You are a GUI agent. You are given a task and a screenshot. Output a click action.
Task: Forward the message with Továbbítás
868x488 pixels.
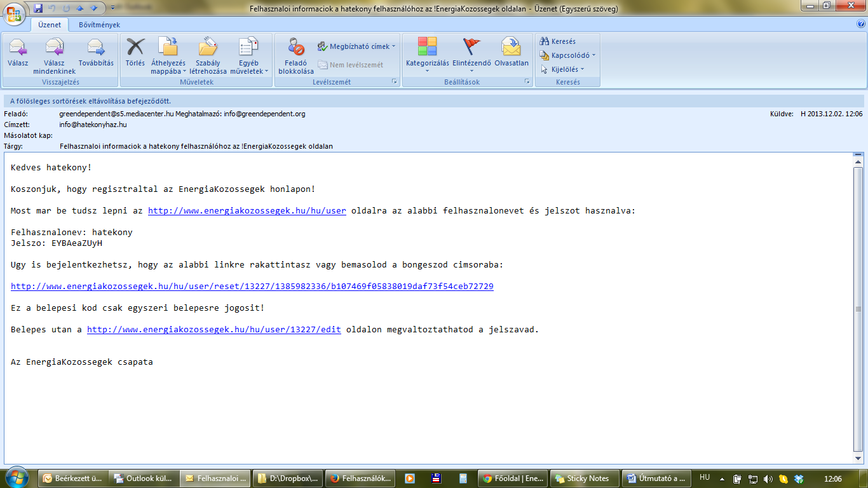(96, 53)
